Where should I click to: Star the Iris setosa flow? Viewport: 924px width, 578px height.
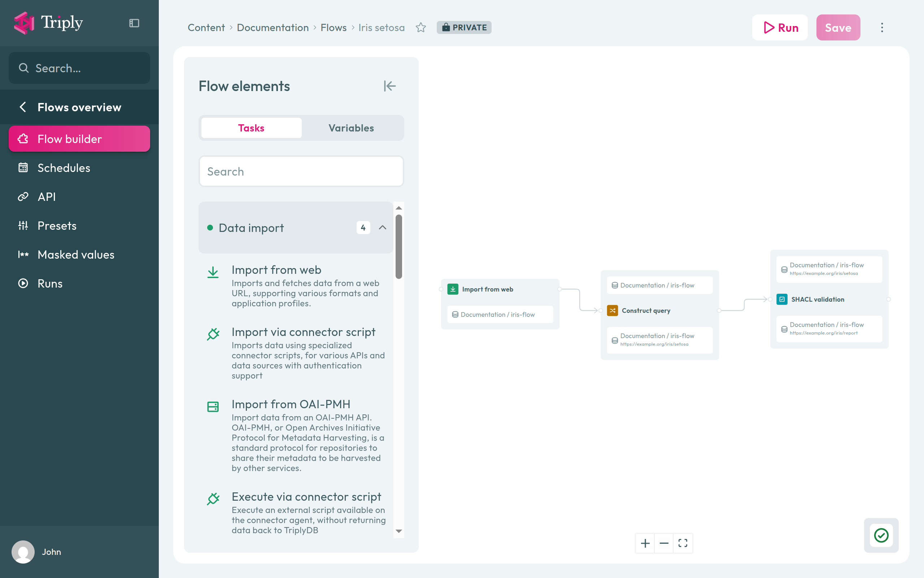pyautogui.click(x=421, y=27)
